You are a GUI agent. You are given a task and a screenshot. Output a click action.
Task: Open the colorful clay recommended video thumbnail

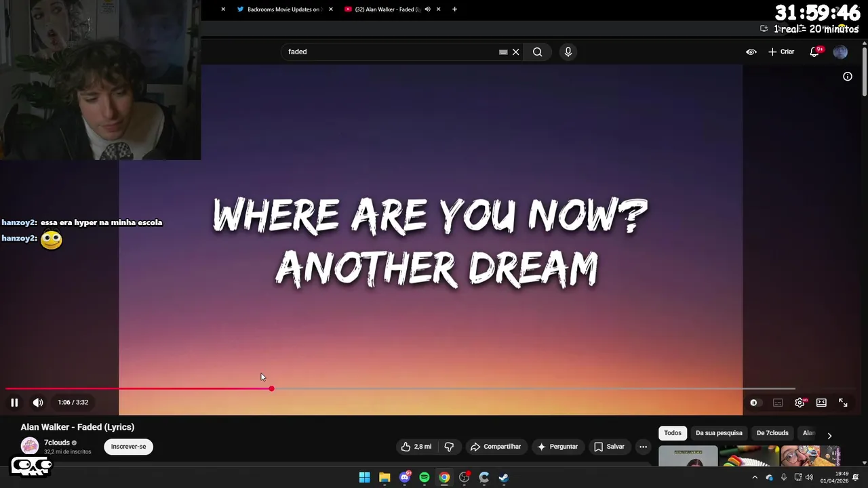[x=749, y=456]
